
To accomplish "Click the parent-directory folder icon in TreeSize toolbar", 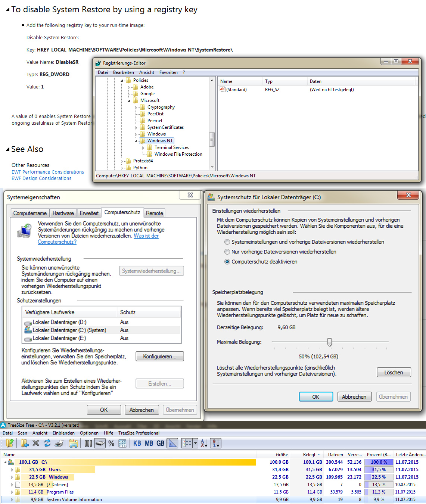I will tap(10, 443).
